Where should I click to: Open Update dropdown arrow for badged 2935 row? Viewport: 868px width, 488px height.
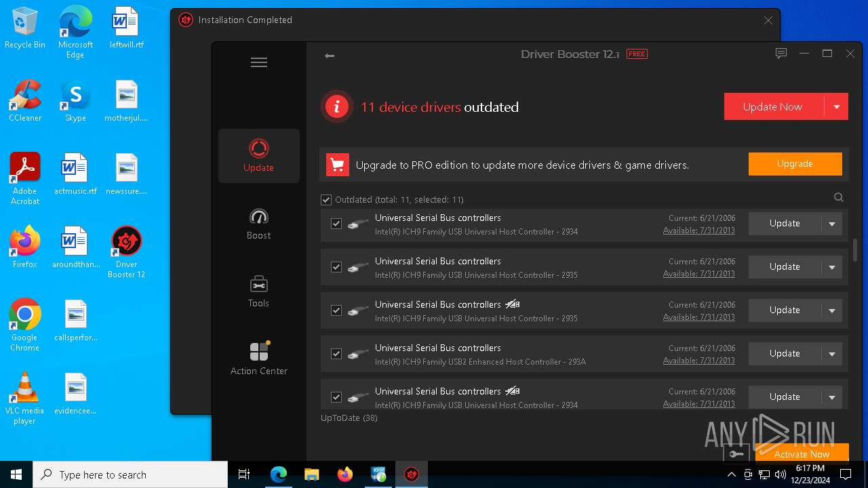(x=832, y=310)
